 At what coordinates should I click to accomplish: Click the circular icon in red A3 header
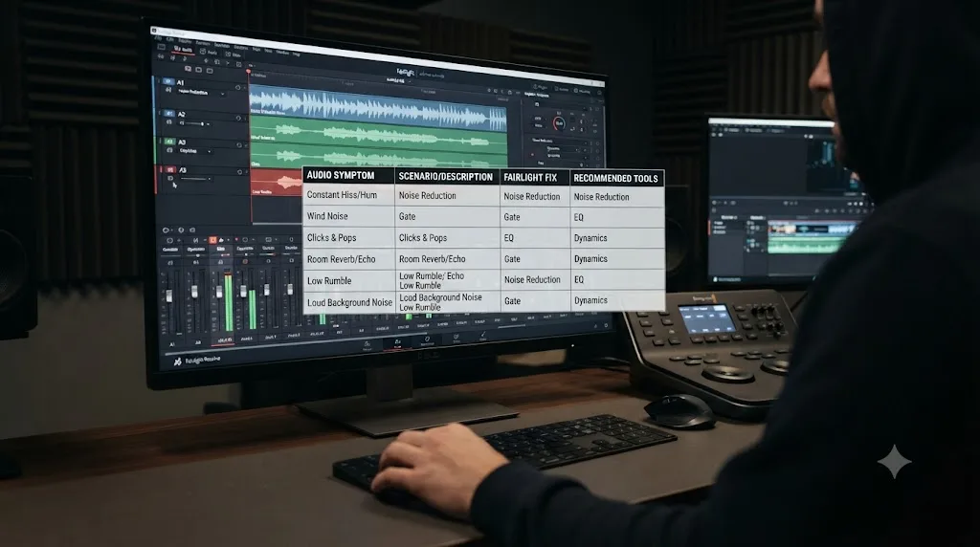tap(239, 172)
